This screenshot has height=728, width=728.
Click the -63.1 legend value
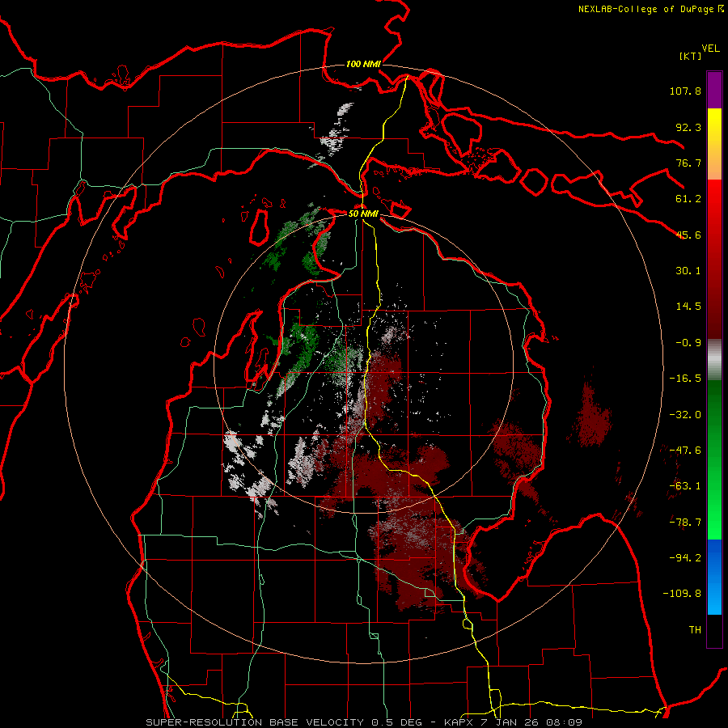point(685,486)
